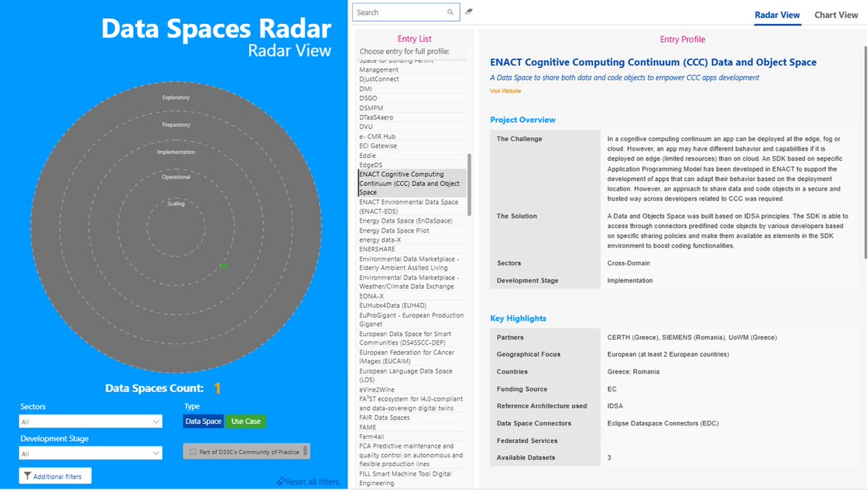The width and height of the screenshot is (868, 490).
Task: Click the Preparatory ring label
Action: (176, 124)
